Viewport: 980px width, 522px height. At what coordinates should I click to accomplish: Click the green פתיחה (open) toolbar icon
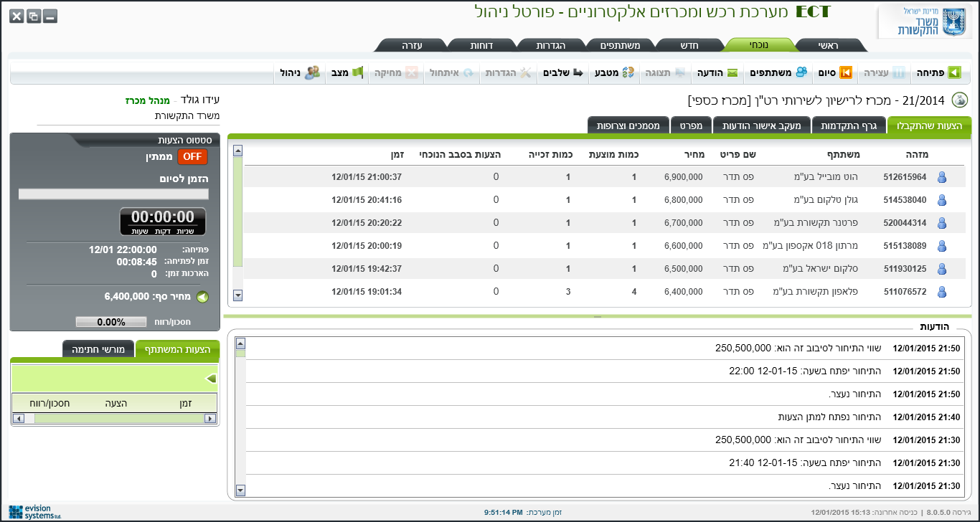tap(954, 72)
